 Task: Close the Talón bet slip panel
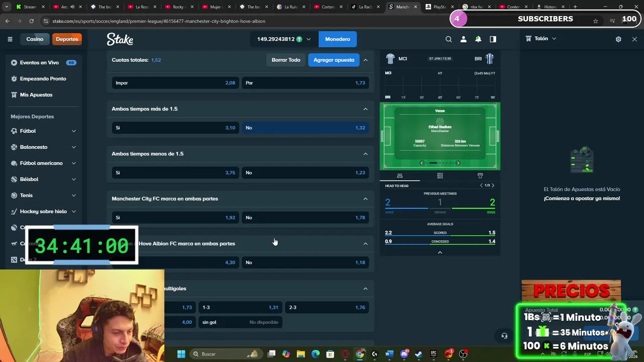[x=634, y=39]
